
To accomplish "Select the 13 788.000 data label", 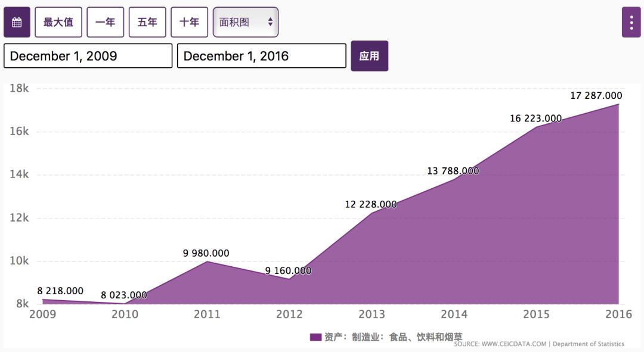I will tap(453, 171).
